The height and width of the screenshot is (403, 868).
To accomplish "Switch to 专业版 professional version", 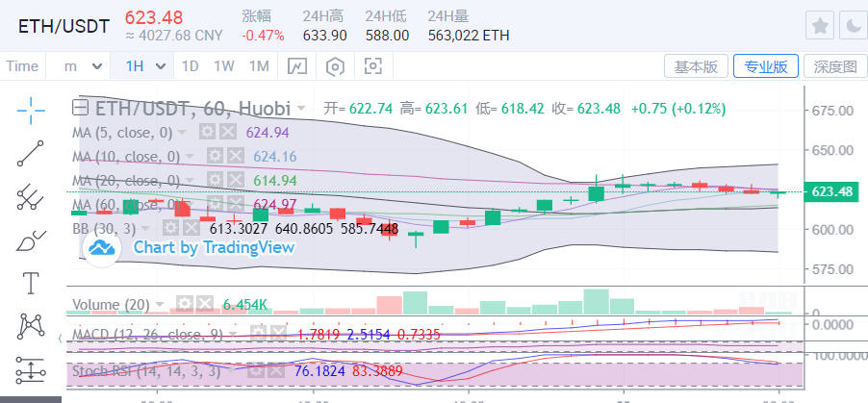I will pos(766,66).
